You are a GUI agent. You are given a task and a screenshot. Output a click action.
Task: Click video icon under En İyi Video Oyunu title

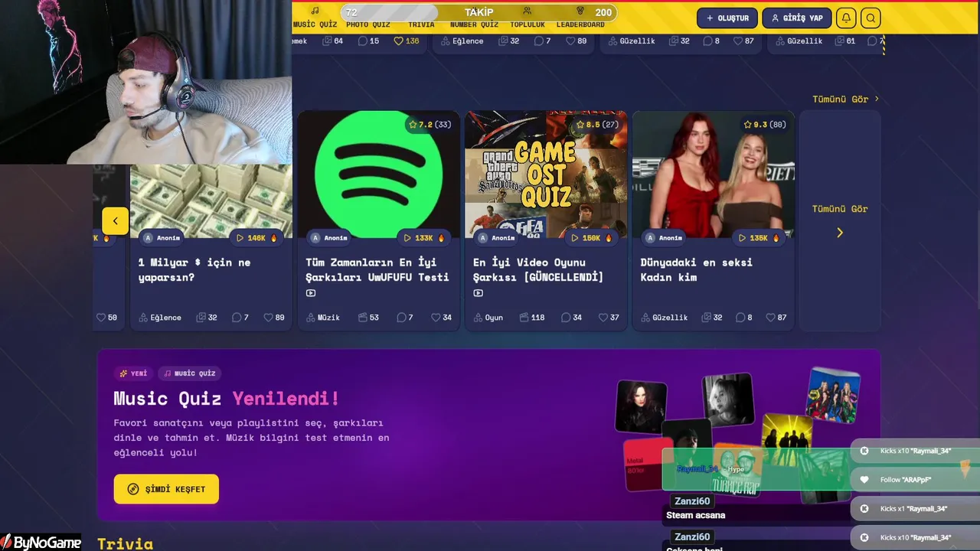pyautogui.click(x=478, y=293)
